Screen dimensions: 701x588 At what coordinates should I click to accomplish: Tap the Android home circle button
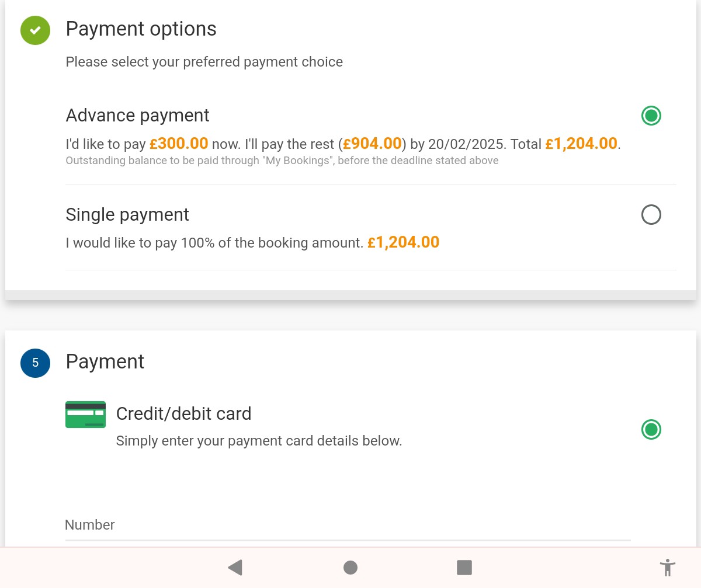[x=350, y=567]
